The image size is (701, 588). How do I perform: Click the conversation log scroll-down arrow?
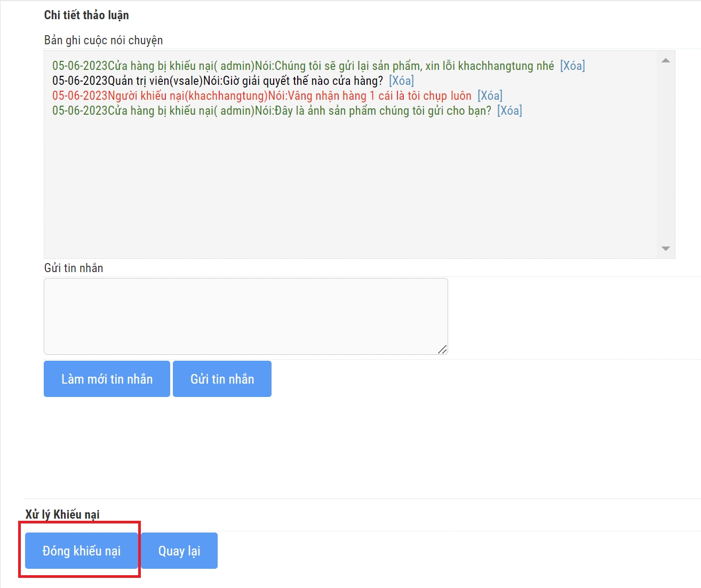click(x=665, y=249)
